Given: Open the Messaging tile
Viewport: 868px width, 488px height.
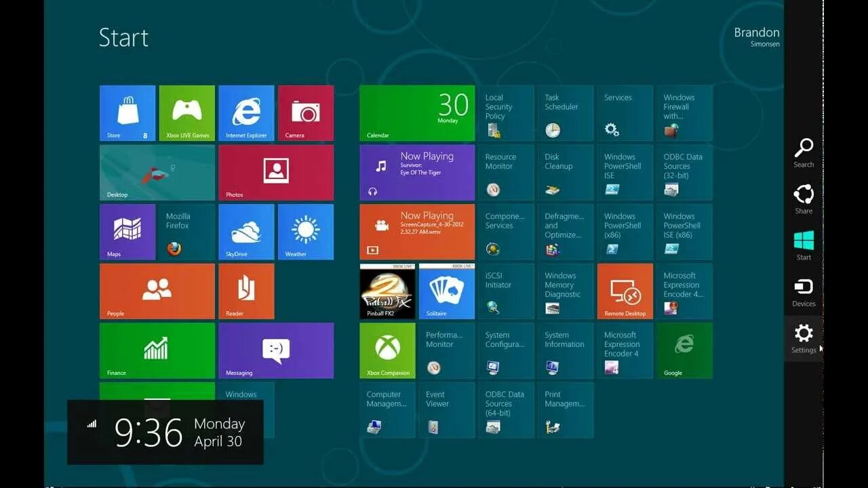Looking at the screenshot, I should (x=276, y=350).
